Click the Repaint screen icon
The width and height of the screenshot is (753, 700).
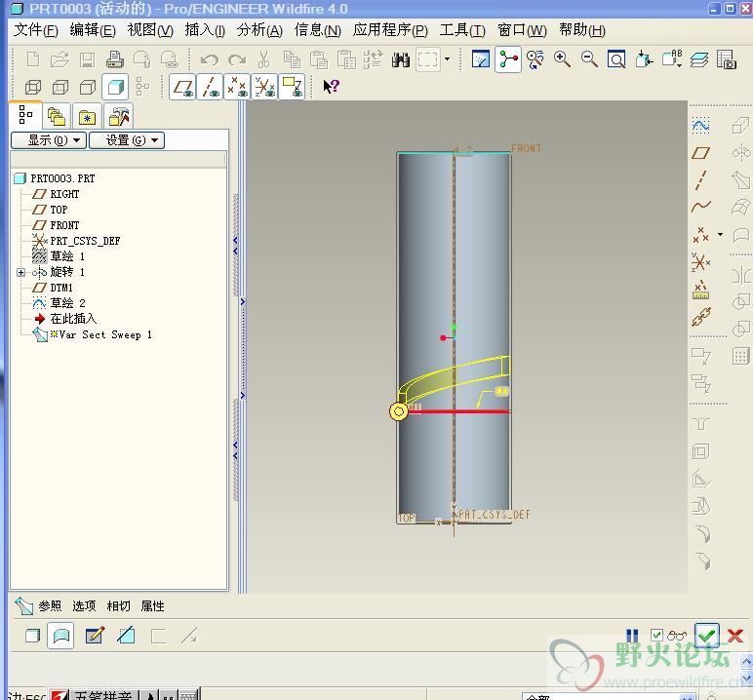pyautogui.click(x=481, y=59)
